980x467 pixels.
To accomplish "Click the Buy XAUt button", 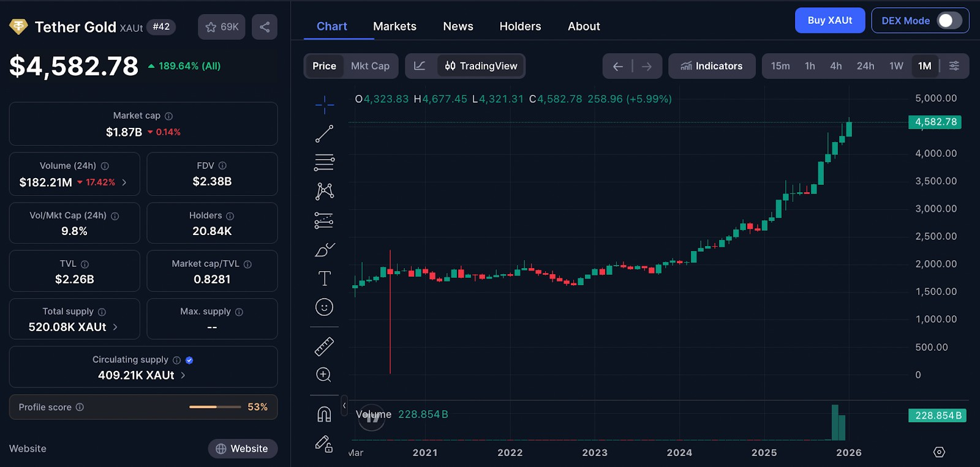I will tap(830, 20).
